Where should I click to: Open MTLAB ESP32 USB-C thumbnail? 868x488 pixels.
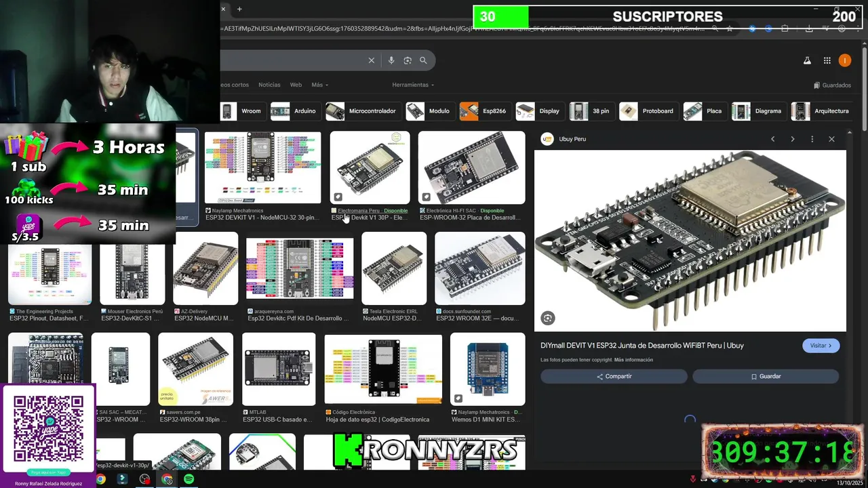tap(278, 369)
